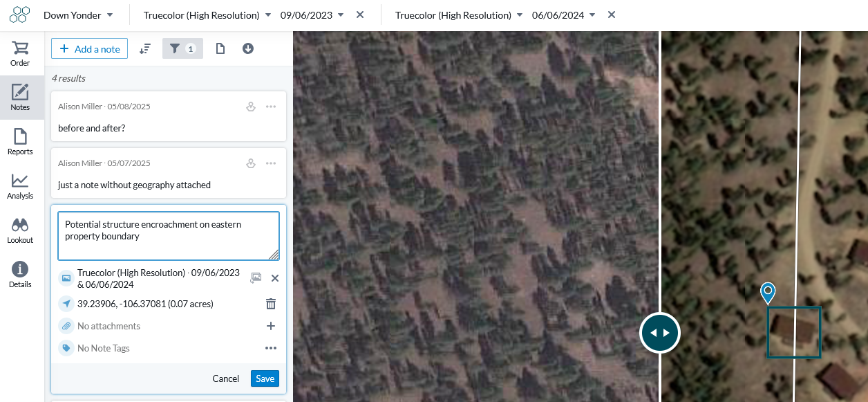This screenshot has width=868, height=402.
Task: Click 'before and after?' note text
Action: tap(91, 128)
